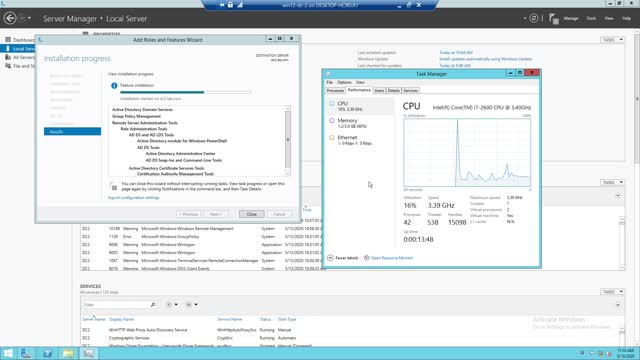640x360 pixels.
Task: Open Server Manager from the taskbar
Action: [x=26, y=353]
